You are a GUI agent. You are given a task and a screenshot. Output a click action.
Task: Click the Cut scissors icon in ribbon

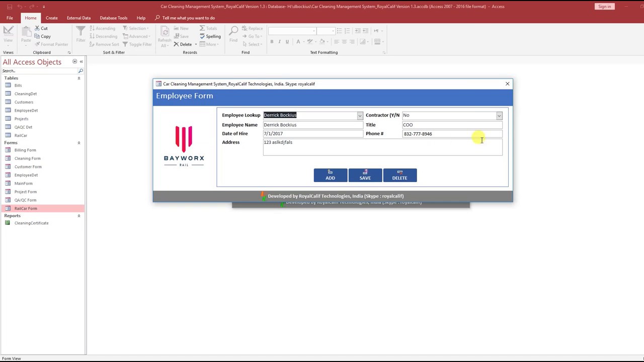coord(37,29)
